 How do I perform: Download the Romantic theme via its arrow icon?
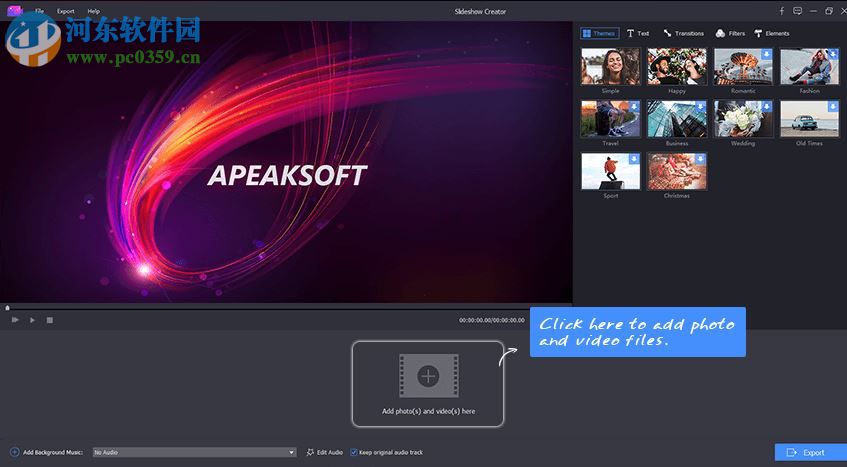coord(767,55)
